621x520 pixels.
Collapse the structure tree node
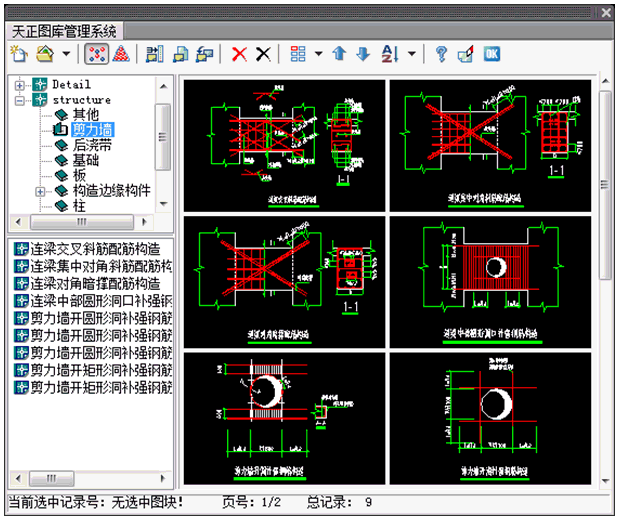click(19, 101)
